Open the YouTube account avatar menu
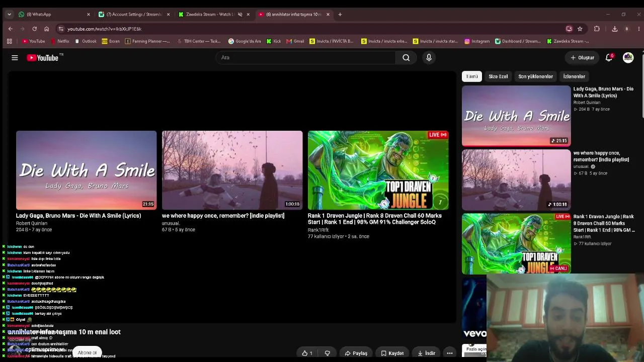Image resolution: width=644 pixels, height=362 pixels. pos(628,58)
